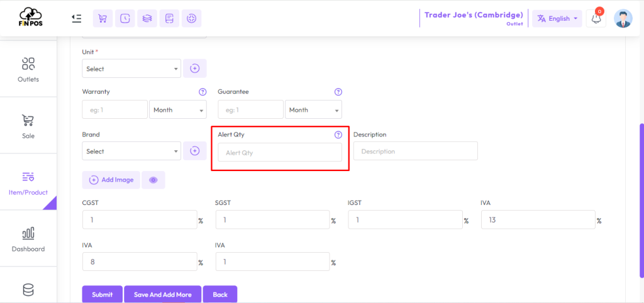This screenshot has width=644, height=303.
Task: Add a new unit with plus icon
Action: (195, 69)
